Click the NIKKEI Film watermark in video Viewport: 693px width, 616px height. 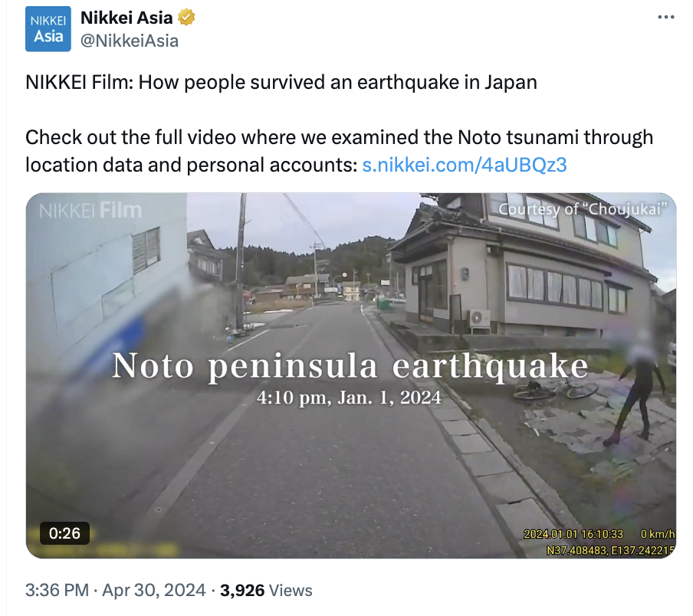(90, 210)
